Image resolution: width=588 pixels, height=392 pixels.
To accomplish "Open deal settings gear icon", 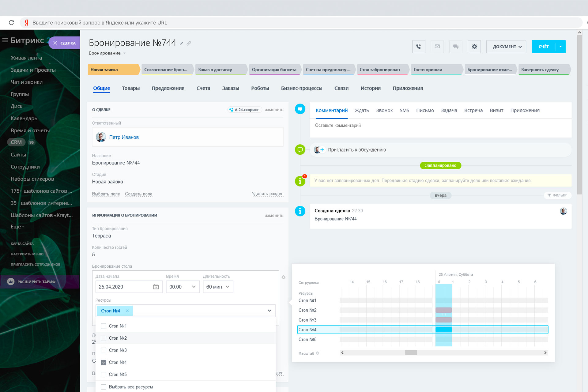I will (x=474, y=47).
